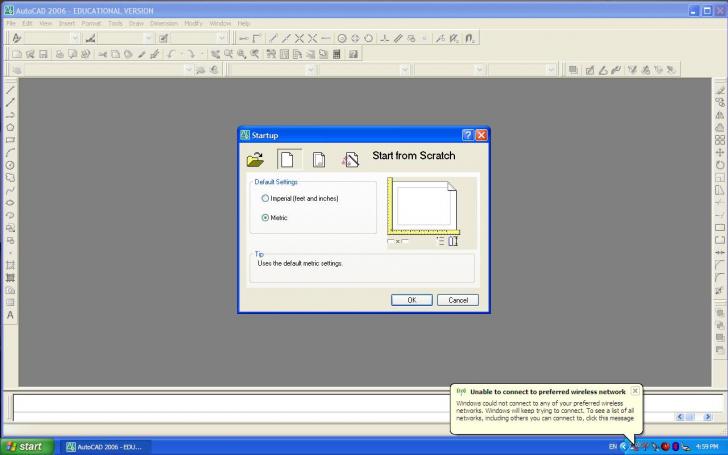Open the table style dropdown

click(221, 39)
